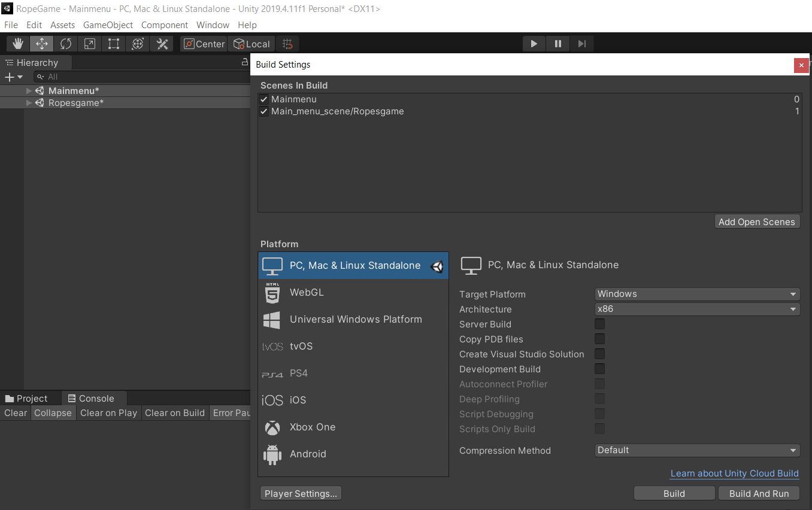Toggle the grid snapping icon
Viewport: 812px width, 510px height.
[287, 44]
